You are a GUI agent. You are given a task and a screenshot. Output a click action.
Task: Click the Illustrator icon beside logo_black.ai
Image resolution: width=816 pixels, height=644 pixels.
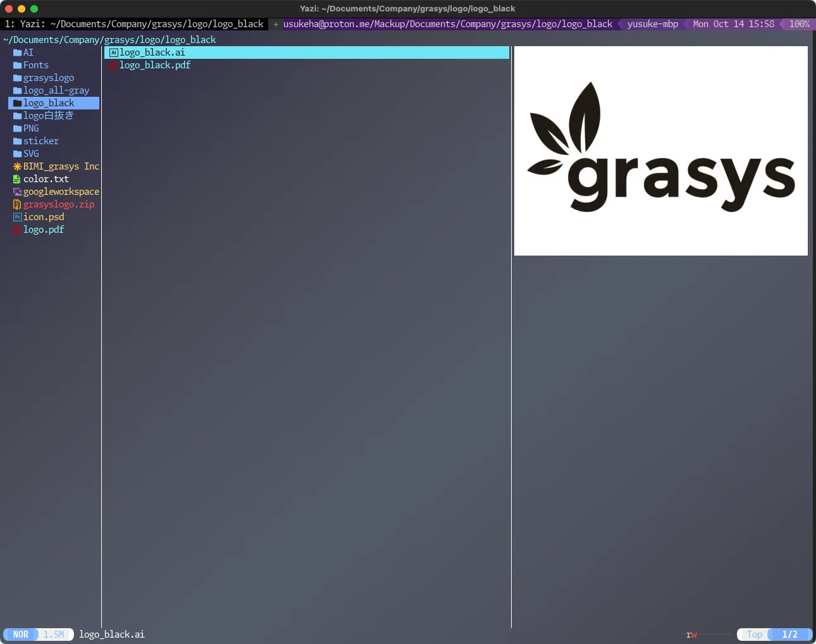[x=113, y=53]
